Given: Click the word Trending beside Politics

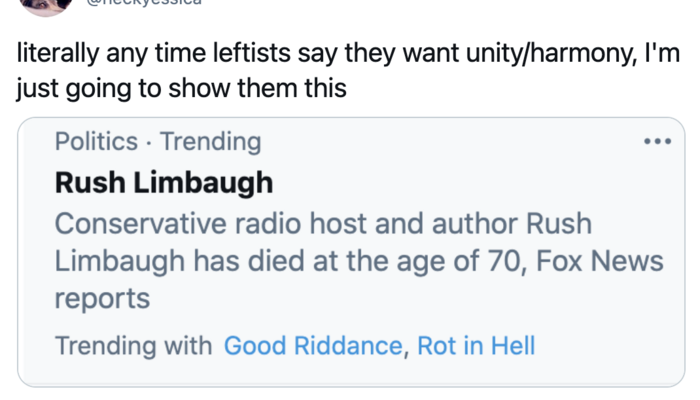Looking at the screenshot, I should (211, 142).
